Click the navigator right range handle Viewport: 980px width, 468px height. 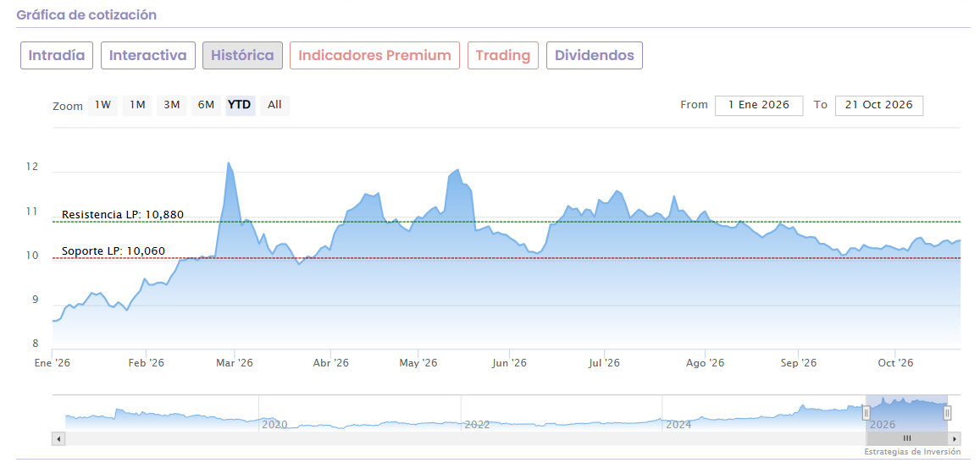(948, 413)
